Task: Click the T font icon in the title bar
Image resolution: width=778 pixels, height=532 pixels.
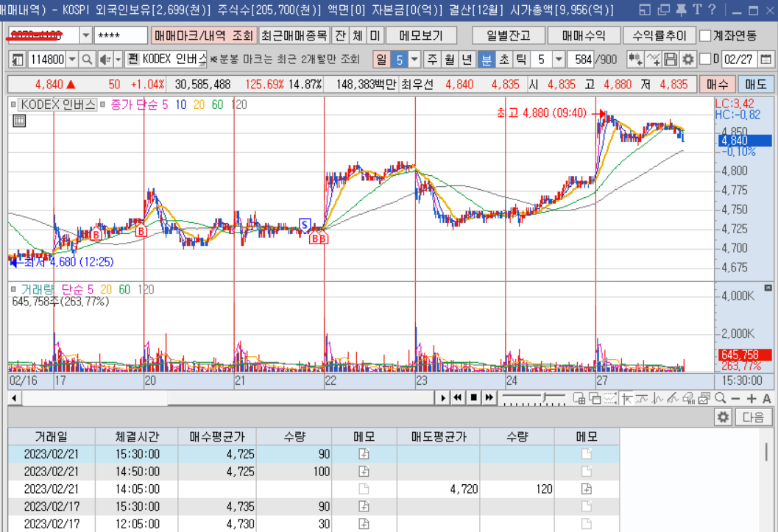Action: (x=698, y=9)
